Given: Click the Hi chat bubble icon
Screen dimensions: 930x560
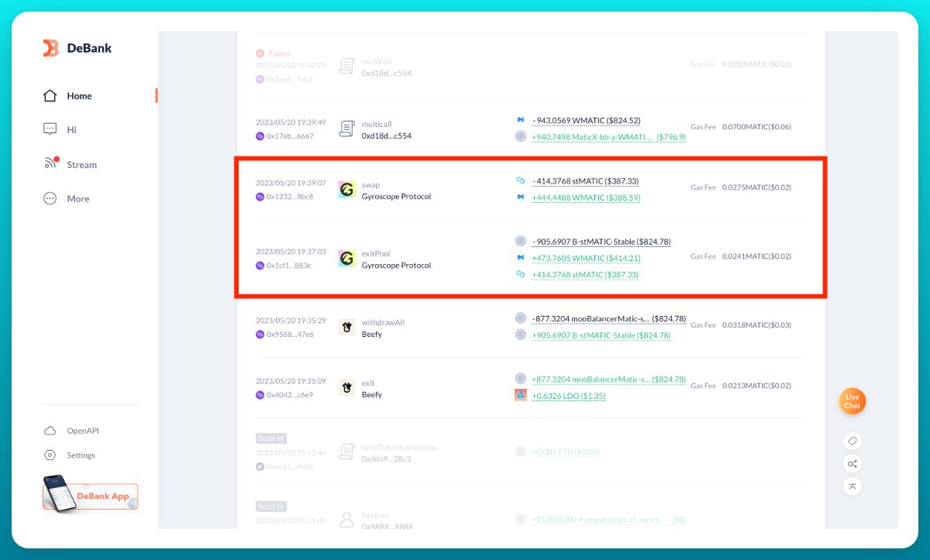Looking at the screenshot, I should pos(50,129).
